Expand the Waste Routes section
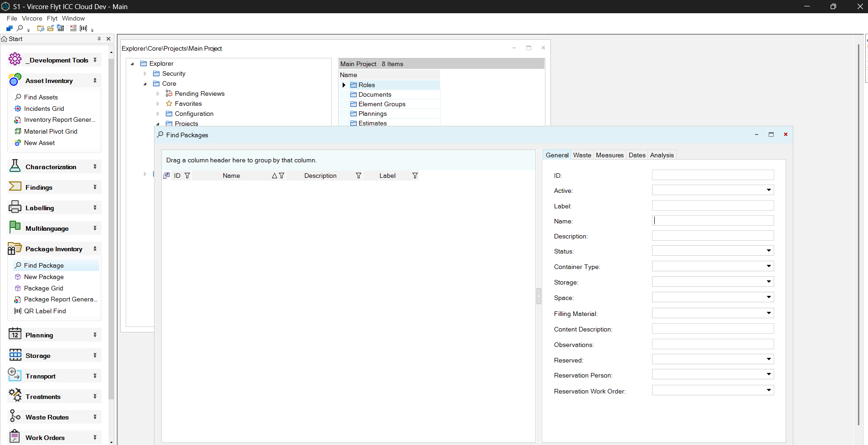This screenshot has width=868, height=445. coord(95,417)
